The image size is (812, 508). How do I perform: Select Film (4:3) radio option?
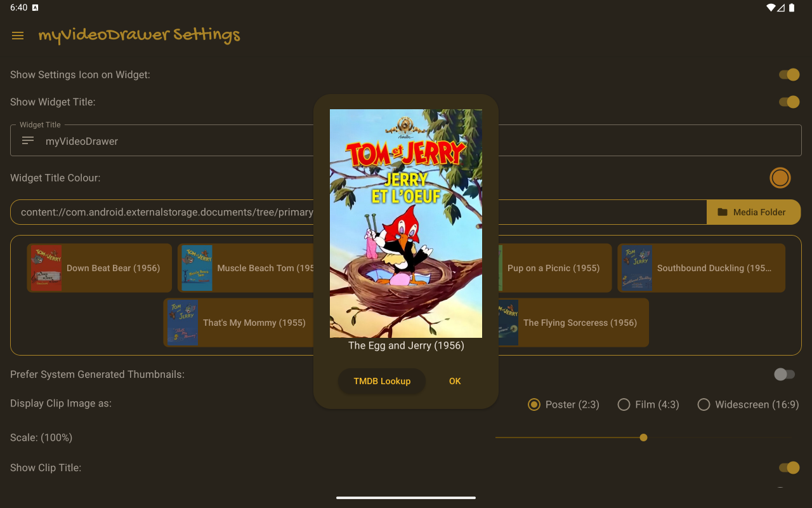pos(648,404)
